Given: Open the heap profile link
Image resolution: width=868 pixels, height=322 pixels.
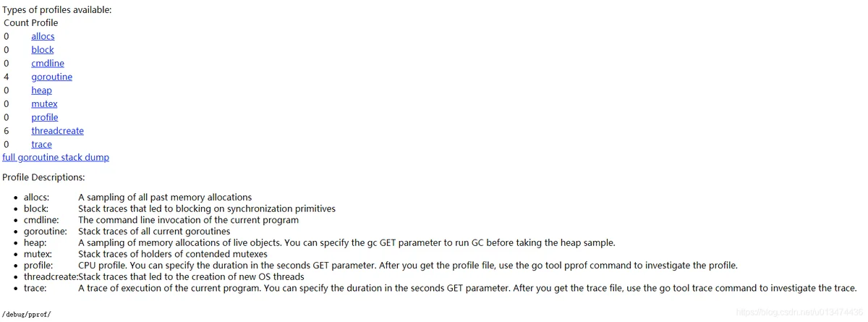Looking at the screenshot, I should point(41,90).
